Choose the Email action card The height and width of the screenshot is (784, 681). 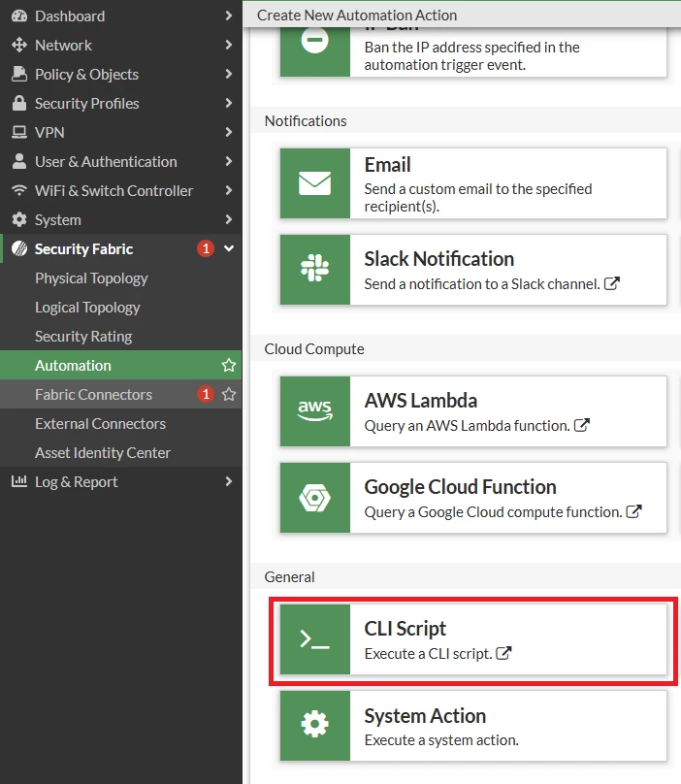pos(473,183)
